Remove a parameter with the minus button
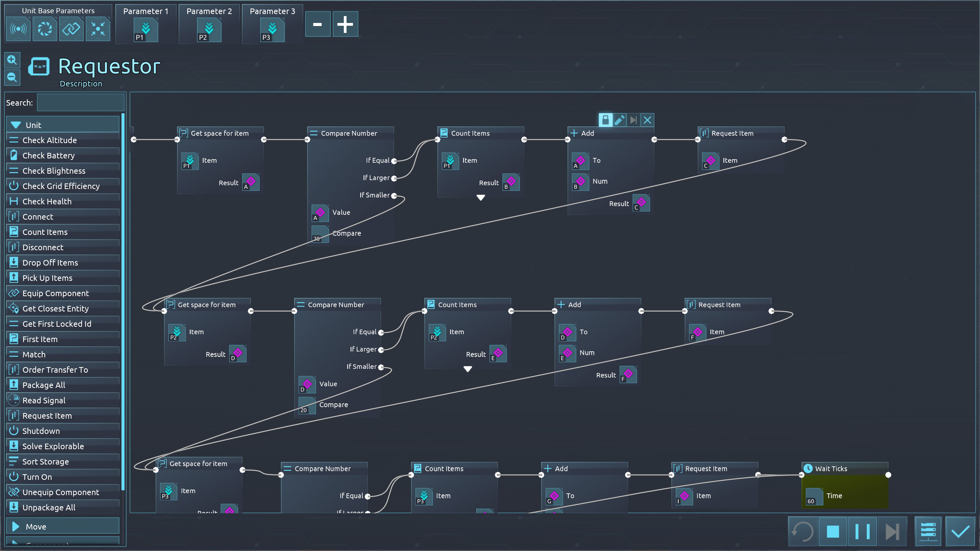Screen dimensions: 980x551 (x=317, y=24)
